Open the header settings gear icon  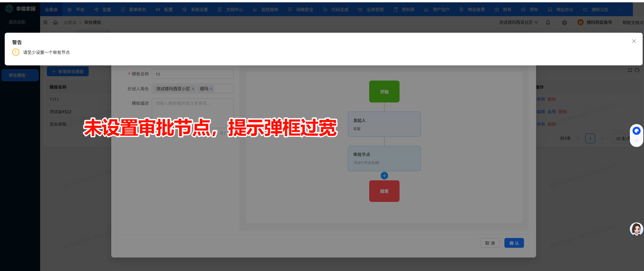(x=564, y=23)
